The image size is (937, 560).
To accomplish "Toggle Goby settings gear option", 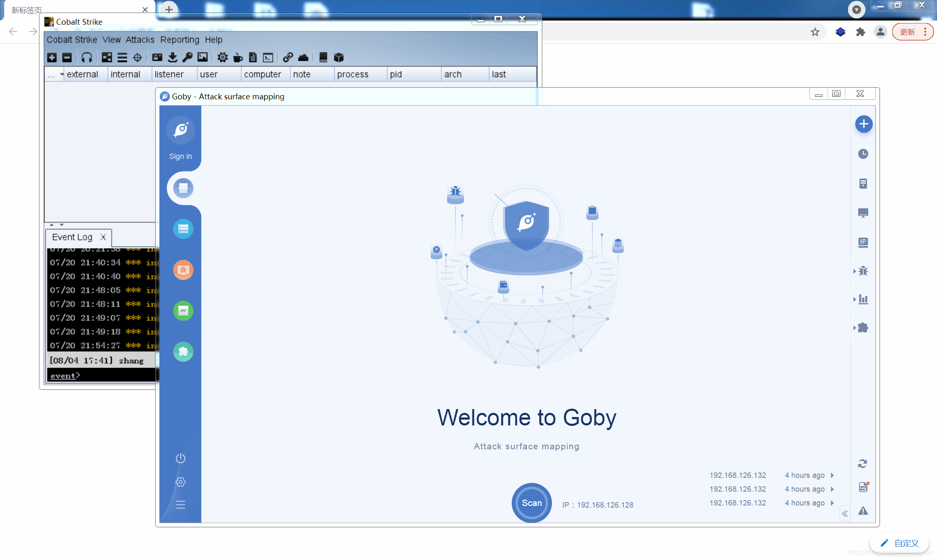I will 181,481.
